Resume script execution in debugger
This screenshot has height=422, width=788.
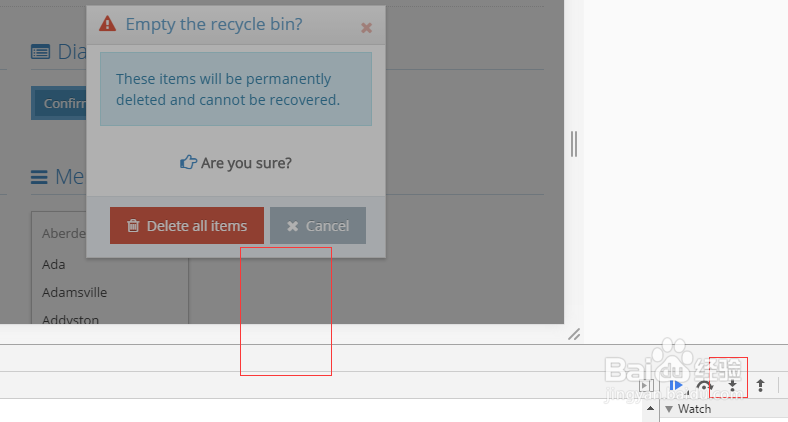pyautogui.click(x=676, y=385)
